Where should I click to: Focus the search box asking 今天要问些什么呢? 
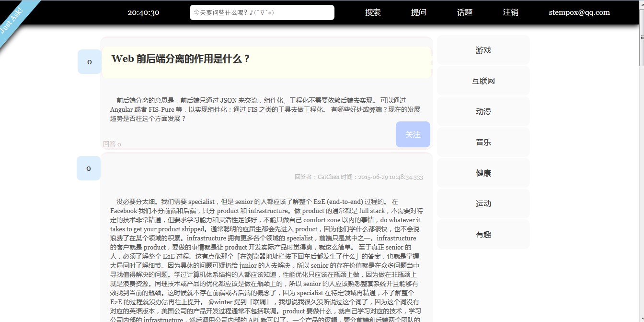pyautogui.click(x=262, y=12)
